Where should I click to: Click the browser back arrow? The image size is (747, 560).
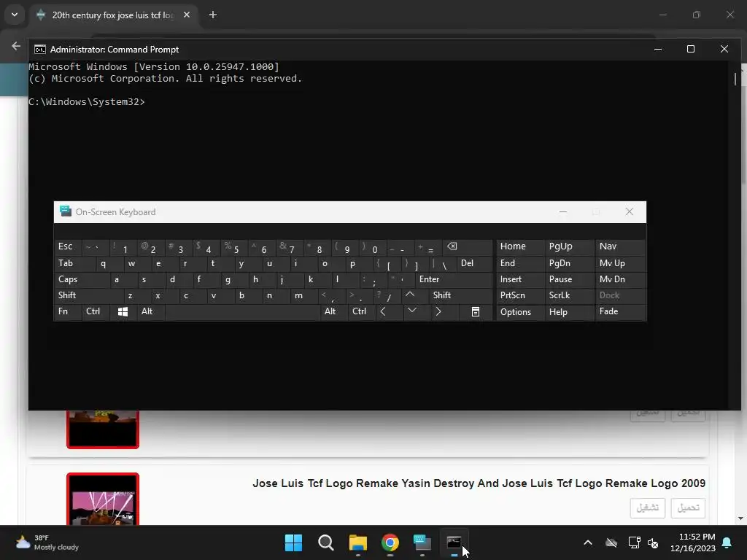tap(16, 46)
